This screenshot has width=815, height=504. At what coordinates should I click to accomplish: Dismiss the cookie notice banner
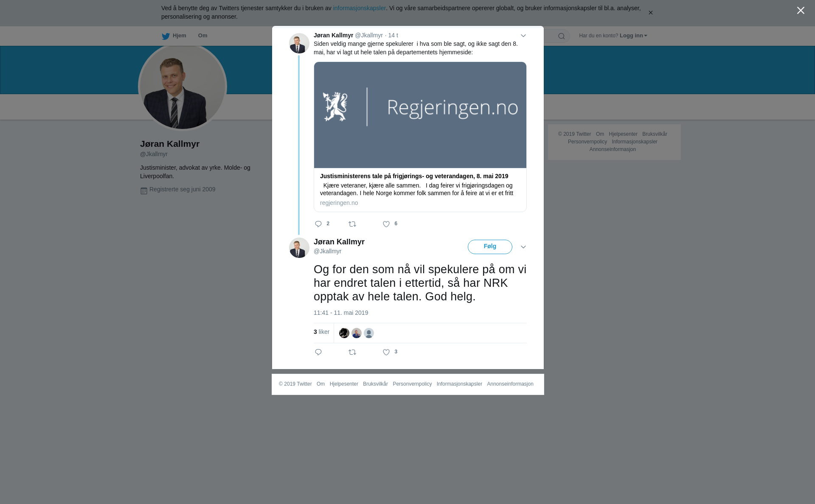(x=650, y=13)
